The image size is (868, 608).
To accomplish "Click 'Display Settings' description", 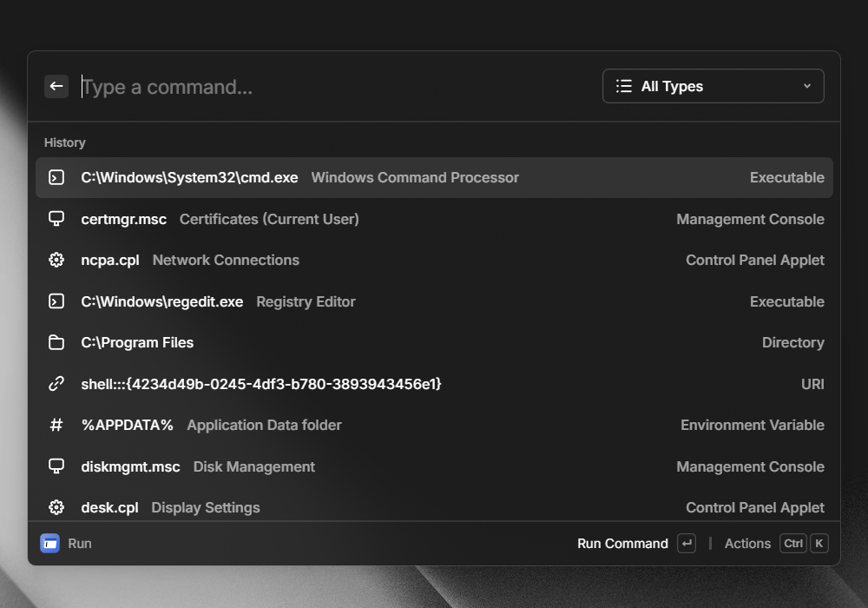I will coord(206,508).
